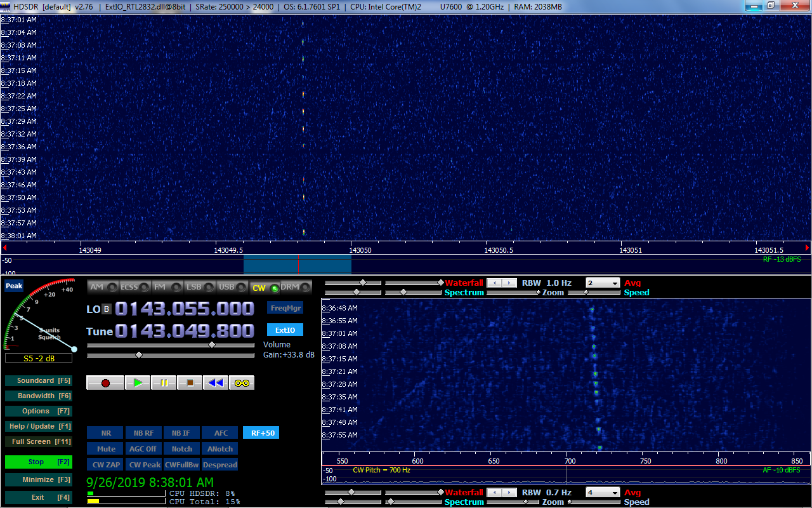812x508 pixels.
Task: Open the Bandwidth [F6] menu
Action: coord(38,396)
